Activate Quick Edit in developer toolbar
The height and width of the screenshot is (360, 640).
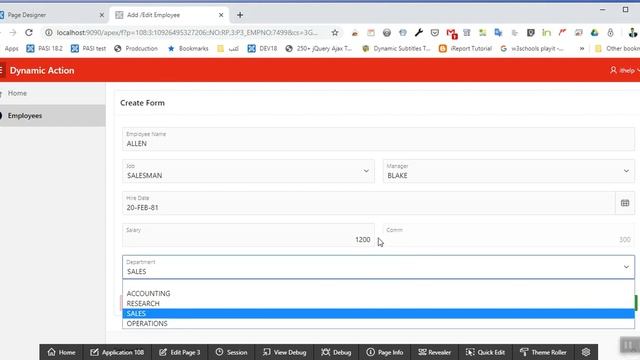tap(485, 352)
